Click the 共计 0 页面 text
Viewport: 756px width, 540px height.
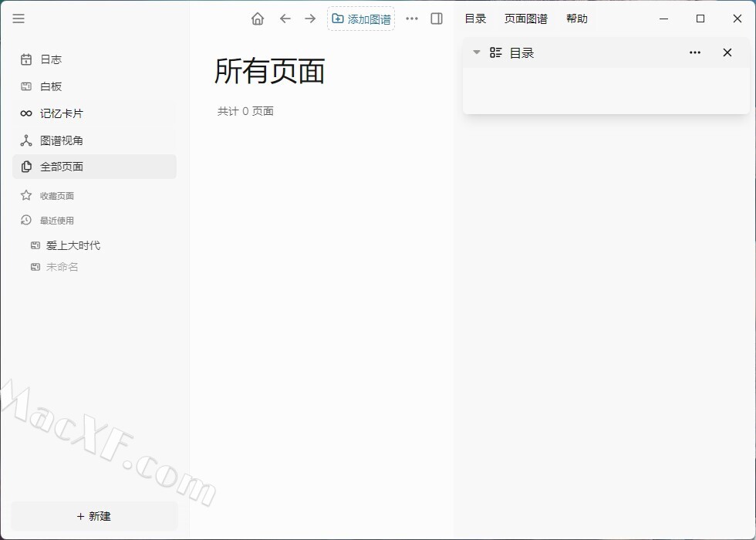245,111
